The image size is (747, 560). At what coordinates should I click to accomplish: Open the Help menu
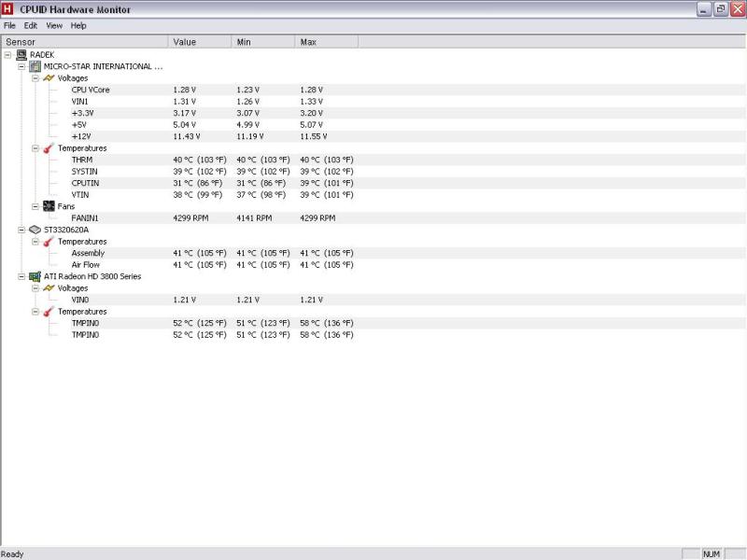tap(78, 26)
